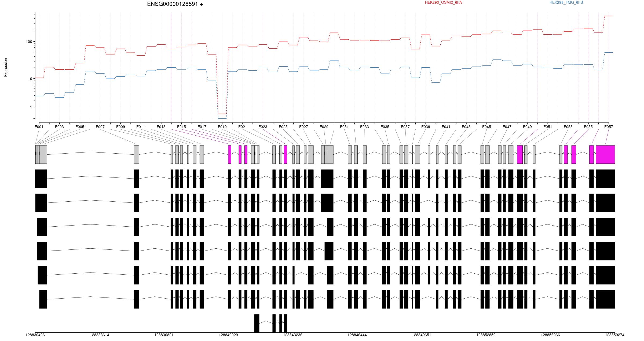Click exon label E037
The width and height of the screenshot is (644, 341).
(x=405, y=127)
